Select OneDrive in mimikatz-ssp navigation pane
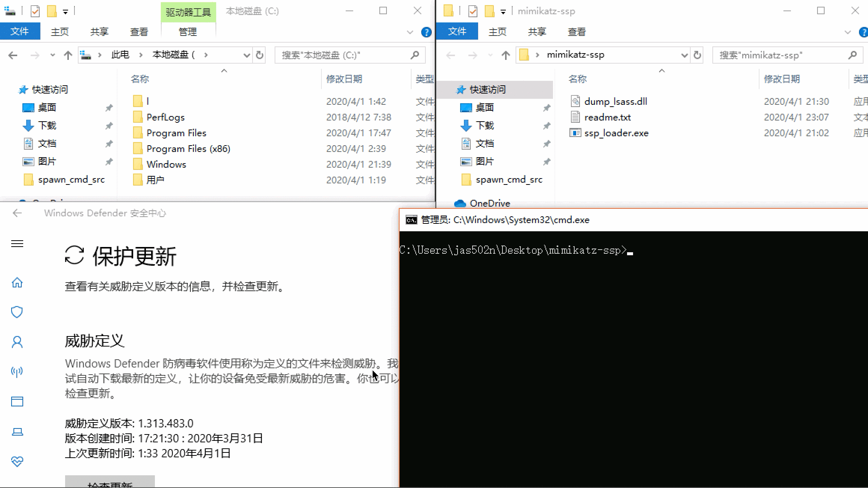Viewport: 868px width, 488px height. (x=490, y=203)
